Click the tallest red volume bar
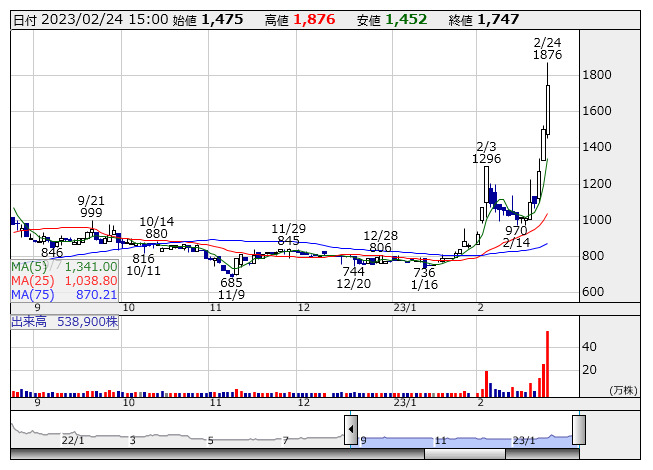 pyautogui.click(x=547, y=363)
